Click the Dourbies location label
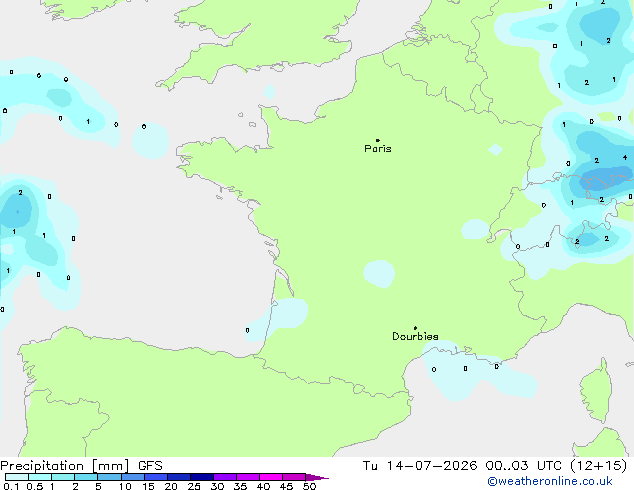 click(415, 336)
